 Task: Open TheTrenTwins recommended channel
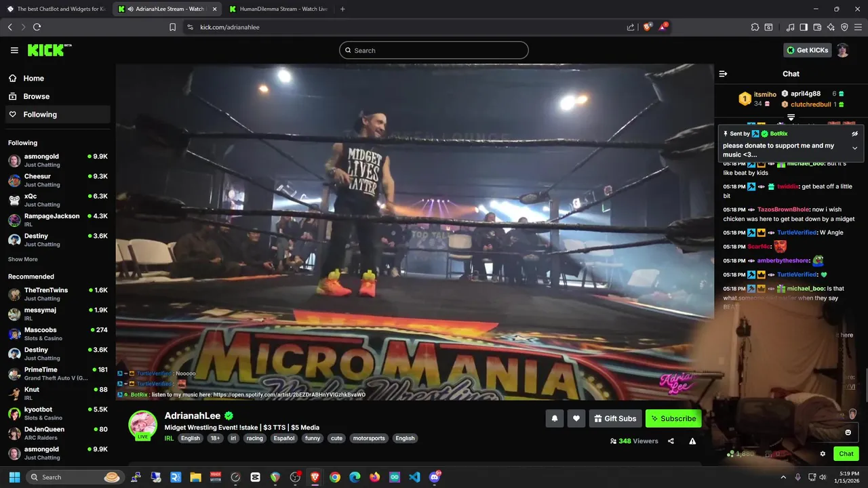[x=58, y=294]
